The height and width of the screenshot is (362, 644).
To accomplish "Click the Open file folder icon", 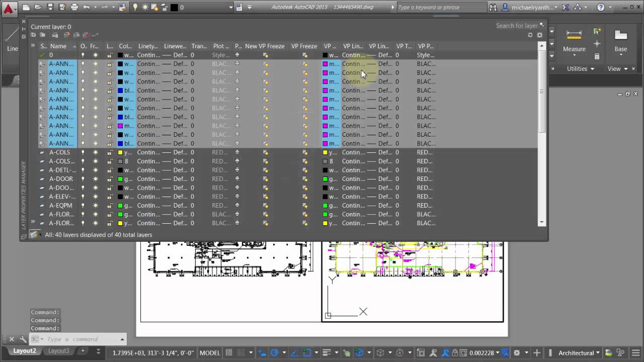I will tap(38, 8).
